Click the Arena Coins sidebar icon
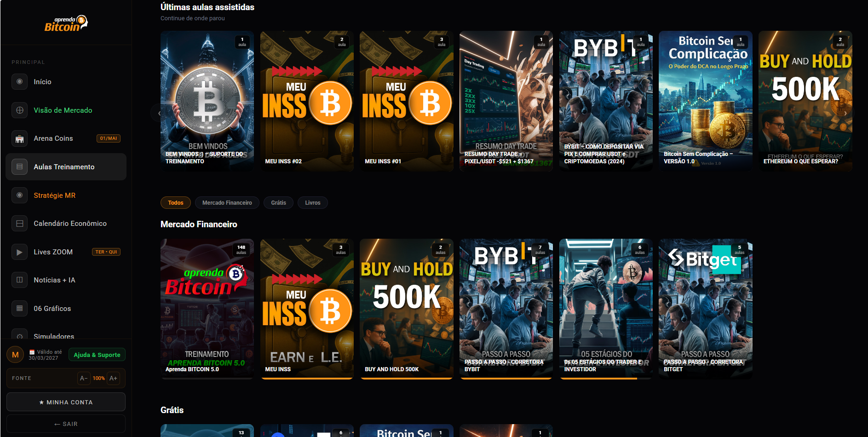The width and height of the screenshot is (868, 437). click(19, 138)
